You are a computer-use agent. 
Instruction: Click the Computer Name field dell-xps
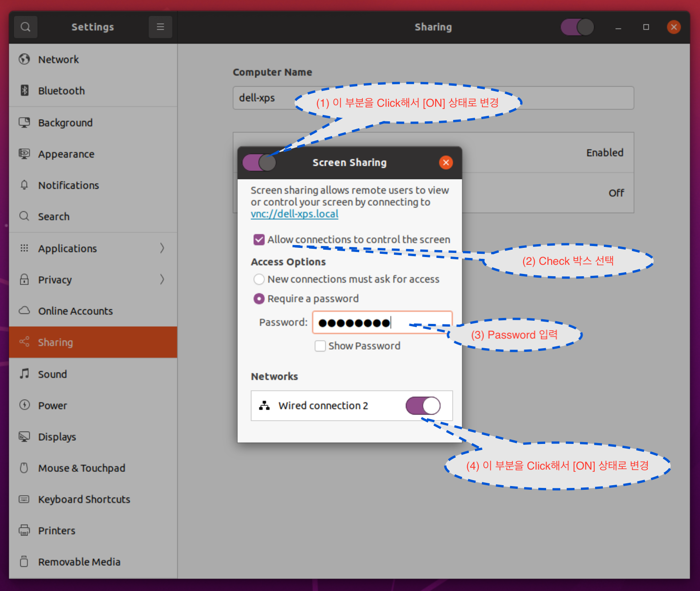(x=433, y=98)
